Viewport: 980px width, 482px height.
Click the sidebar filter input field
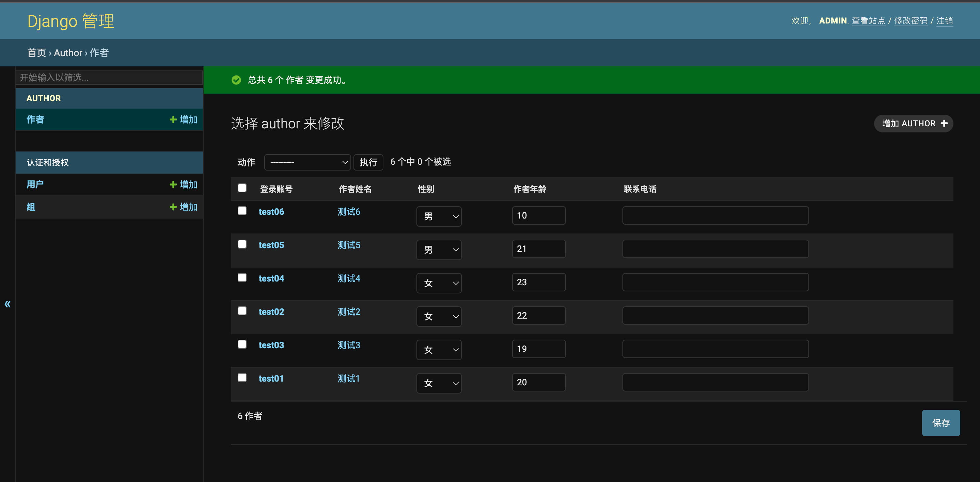click(109, 78)
